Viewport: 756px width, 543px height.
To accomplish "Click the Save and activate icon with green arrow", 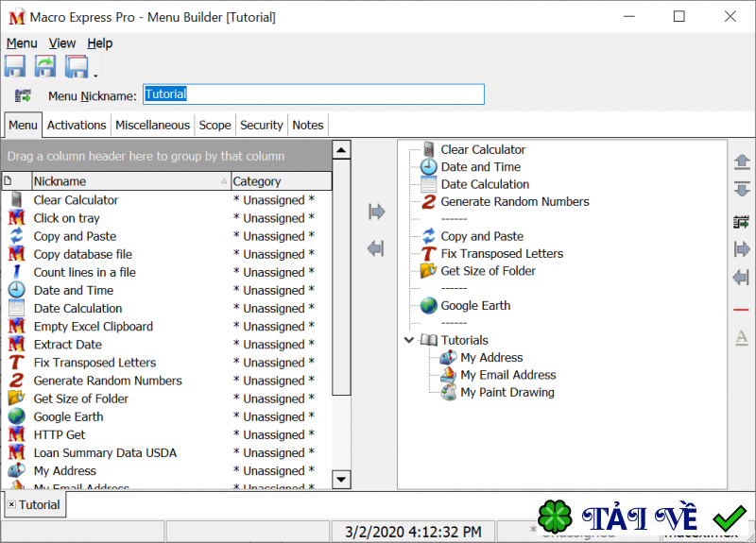I will tap(45, 66).
